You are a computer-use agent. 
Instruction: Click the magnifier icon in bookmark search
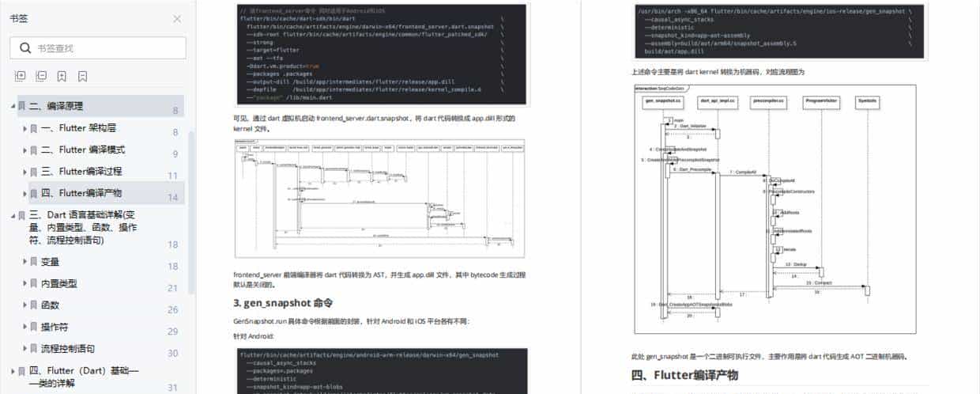(24, 48)
